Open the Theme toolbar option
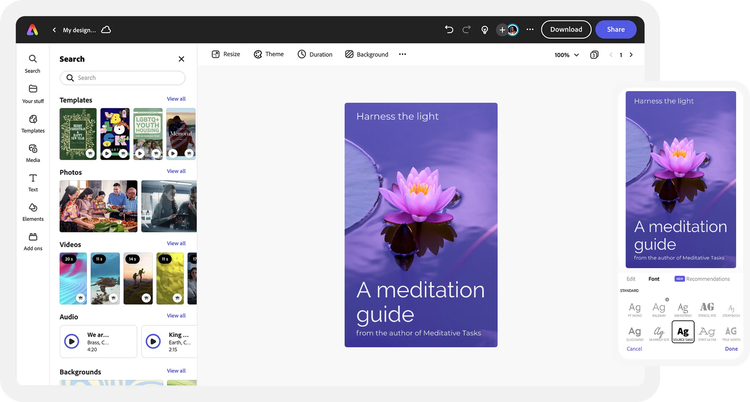Image resolution: width=750 pixels, height=402 pixels. (269, 54)
